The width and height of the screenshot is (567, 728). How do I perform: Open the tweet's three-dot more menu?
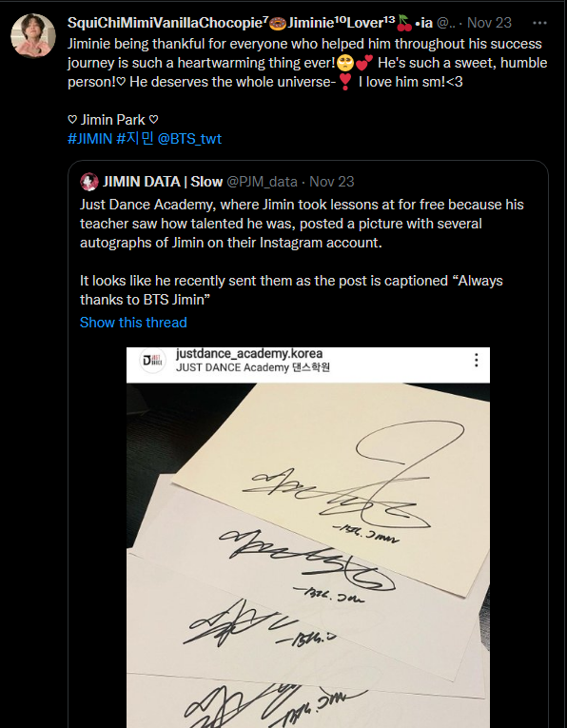coord(539,23)
